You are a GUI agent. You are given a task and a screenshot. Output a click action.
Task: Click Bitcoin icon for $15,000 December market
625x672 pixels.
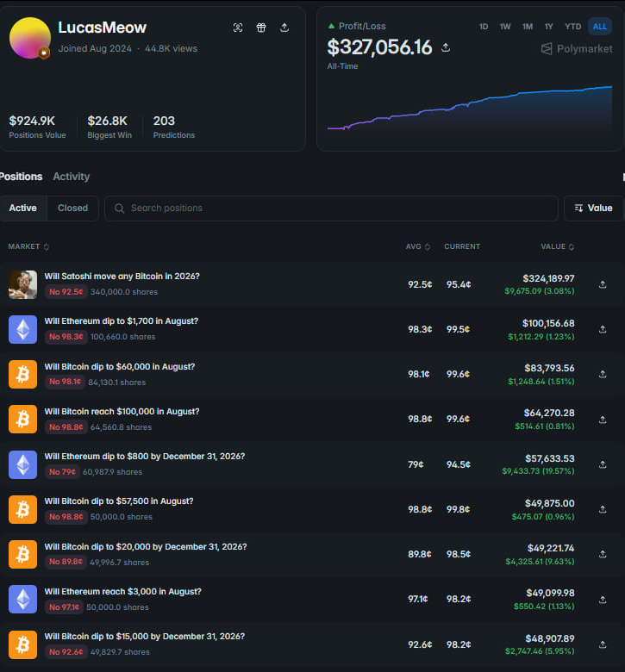pyautogui.click(x=22, y=644)
